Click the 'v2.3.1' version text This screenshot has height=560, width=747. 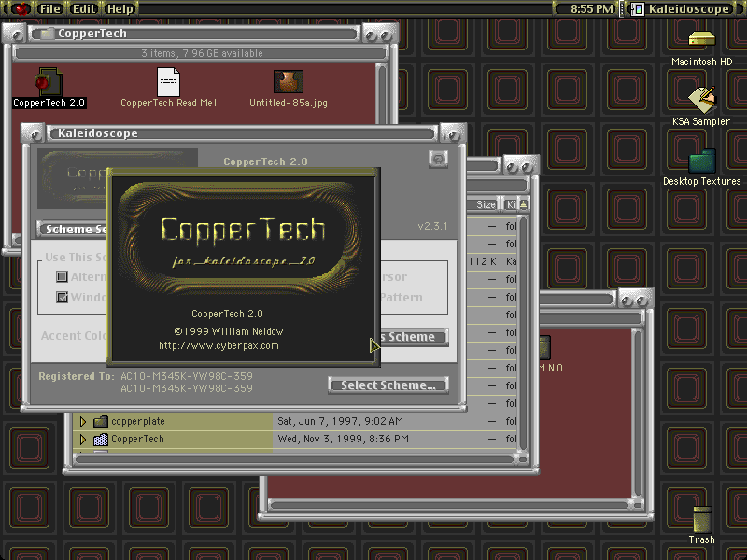click(432, 226)
